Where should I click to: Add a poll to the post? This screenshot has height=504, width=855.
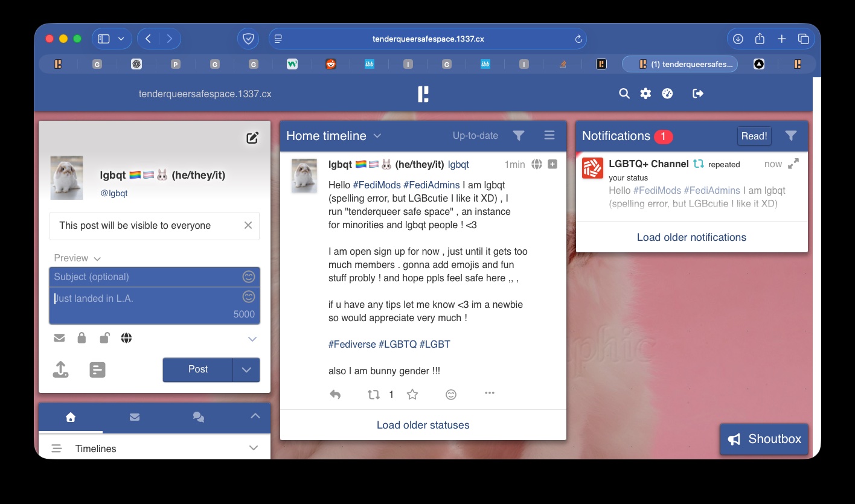[x=97, y=369]
